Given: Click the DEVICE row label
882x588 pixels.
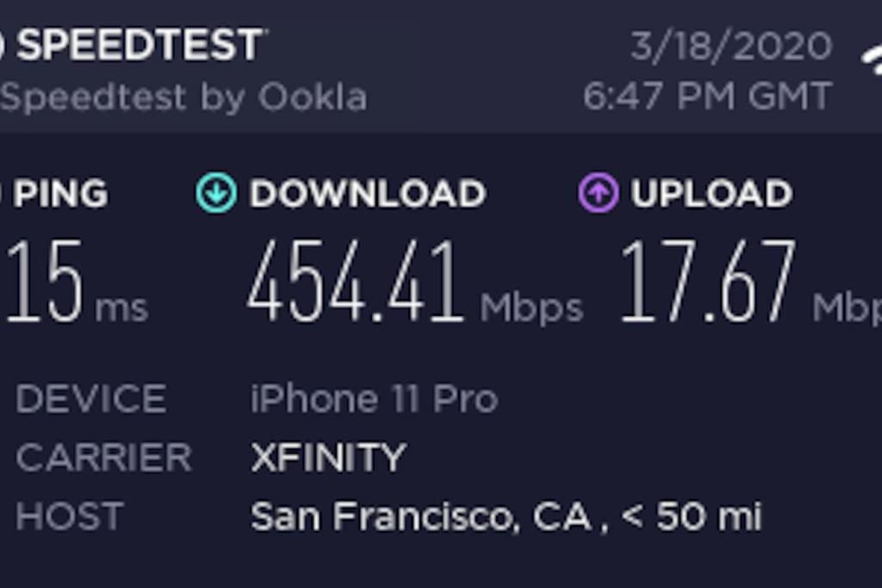Looking at the screenshot, I should click(x=90, y=399).
